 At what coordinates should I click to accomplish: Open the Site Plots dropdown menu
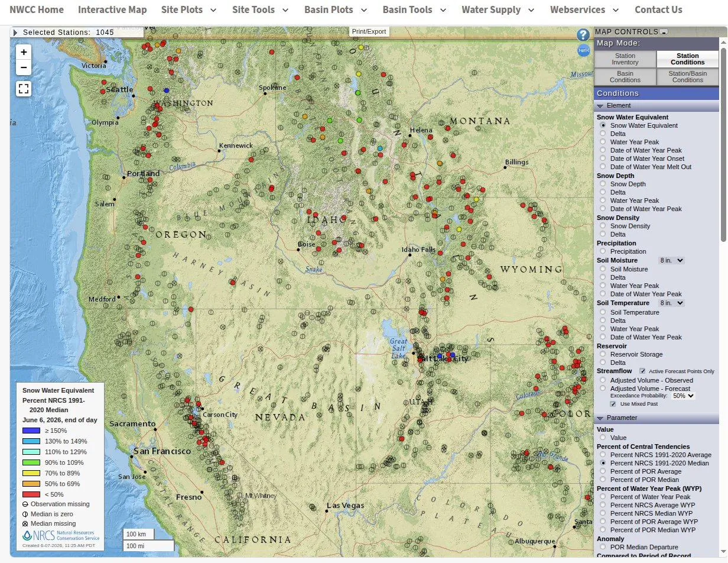tap(188, 10)
